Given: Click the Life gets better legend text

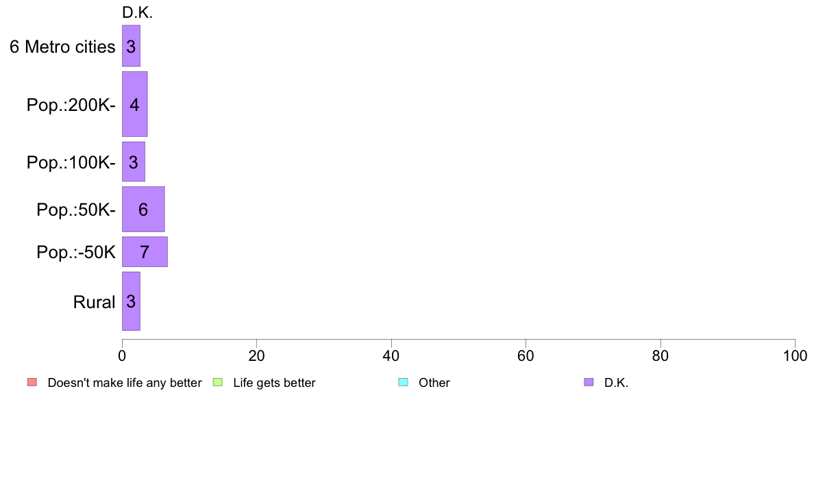Looking at the screenshot, I should tap(274, 383).
